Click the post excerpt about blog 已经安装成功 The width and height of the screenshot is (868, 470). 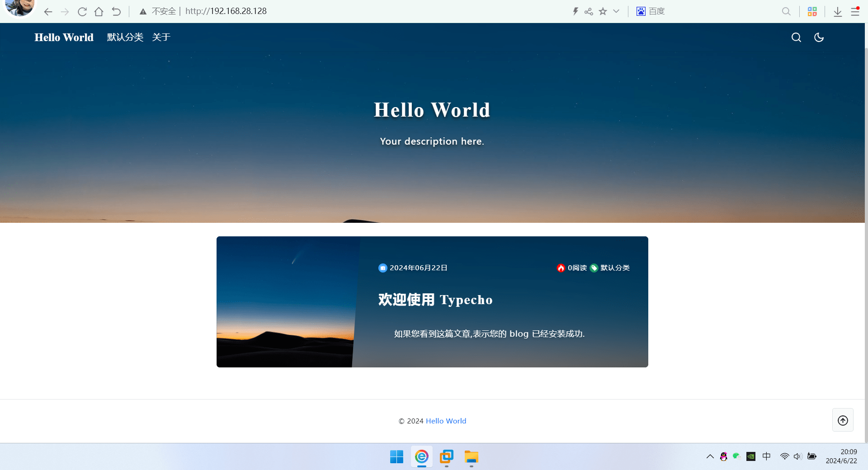click(489, 334)
